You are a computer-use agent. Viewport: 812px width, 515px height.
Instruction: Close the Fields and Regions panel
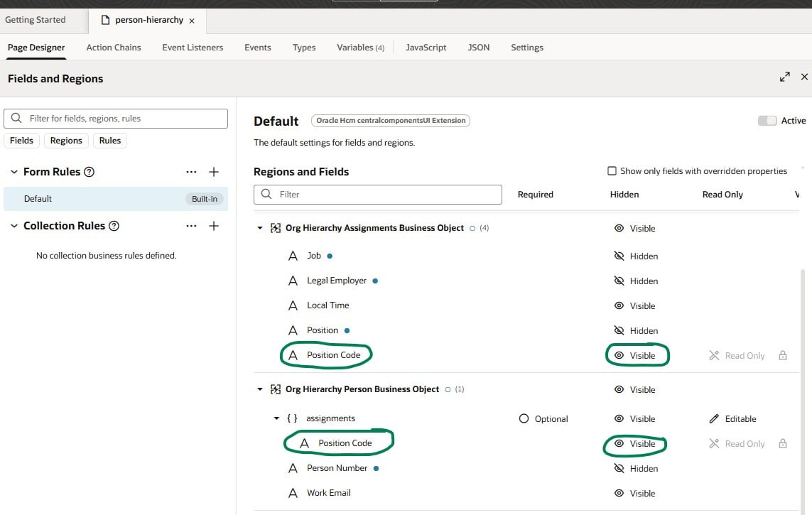[804, 77]
